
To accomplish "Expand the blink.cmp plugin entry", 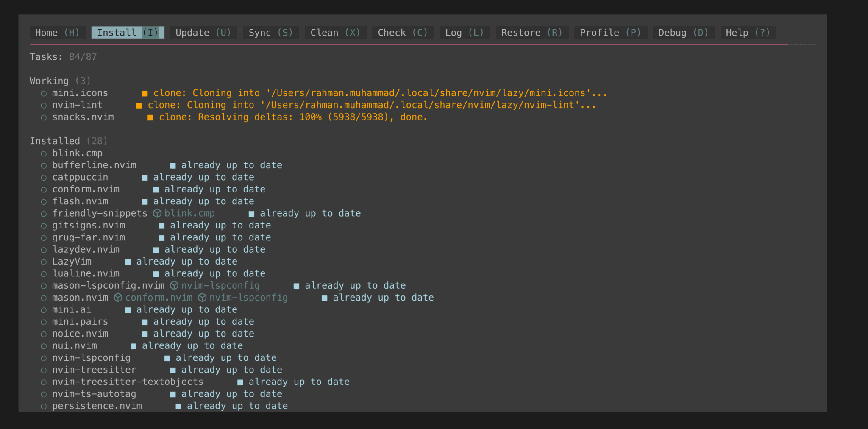I will (77, 153).
